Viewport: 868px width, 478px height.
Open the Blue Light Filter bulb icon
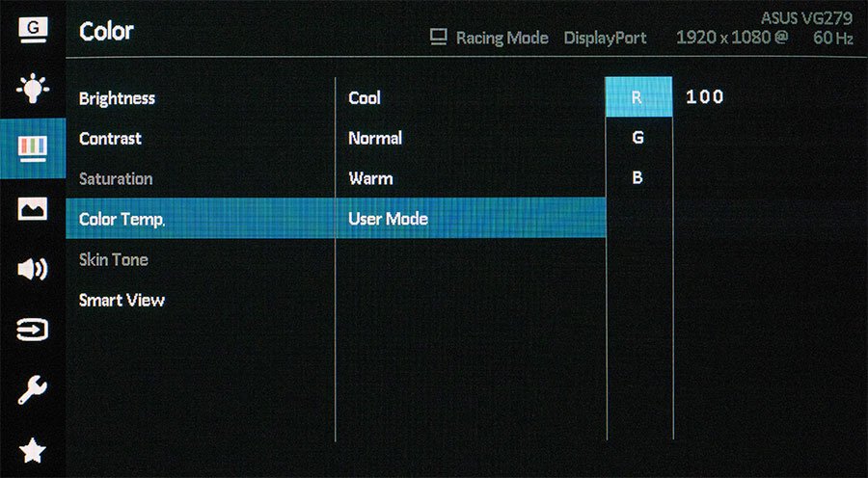click(33, 88)
